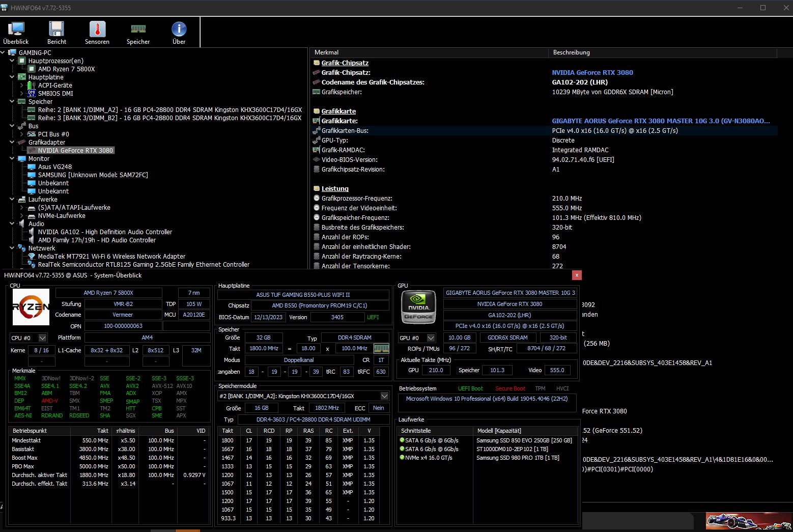
Task: Click the DDR4 SDRAM Typ field
Action: [x=354, y=338]
